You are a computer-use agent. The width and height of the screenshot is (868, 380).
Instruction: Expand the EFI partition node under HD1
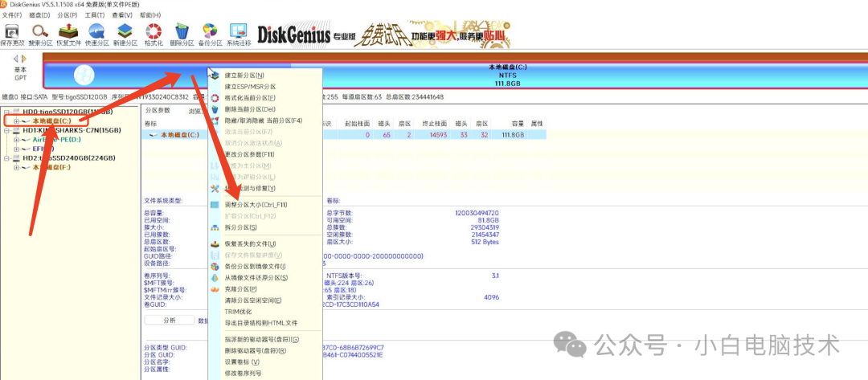(x=17, y=149)
